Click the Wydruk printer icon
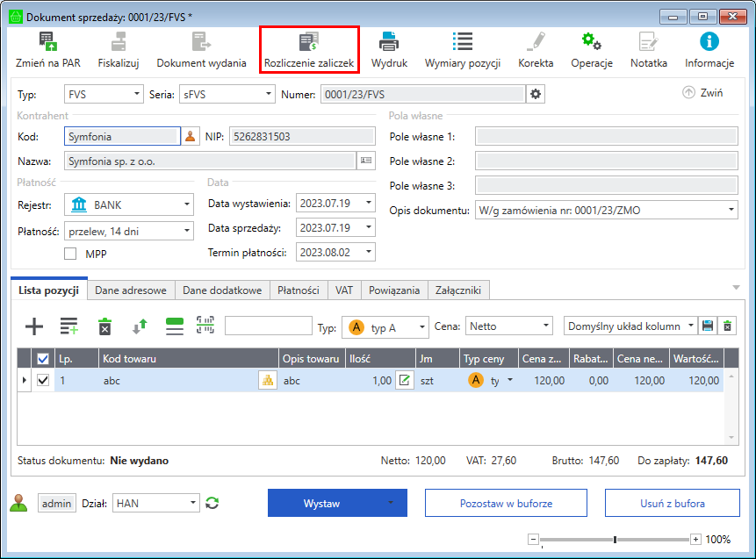 (389, 49)
